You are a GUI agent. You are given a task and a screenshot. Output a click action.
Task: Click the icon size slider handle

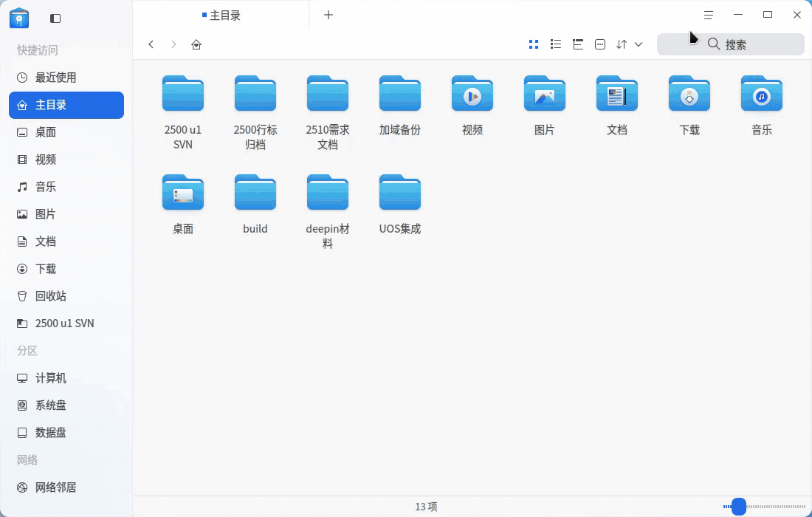(738, 506)
